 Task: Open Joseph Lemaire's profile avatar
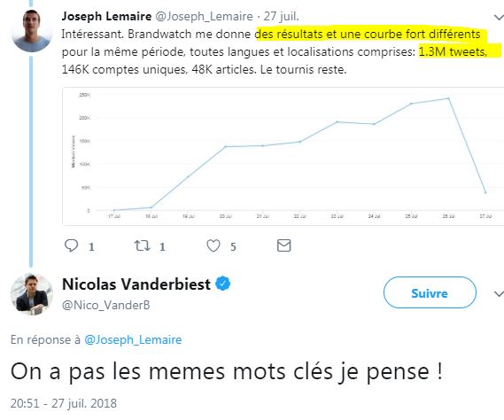32,30
